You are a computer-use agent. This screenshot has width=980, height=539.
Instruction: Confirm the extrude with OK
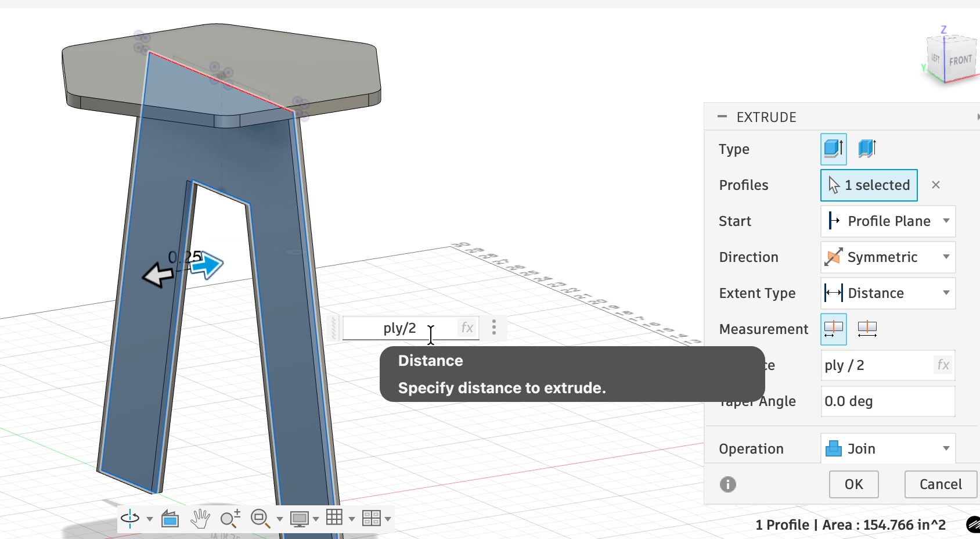pyautogui.click(x=853, y=484)
